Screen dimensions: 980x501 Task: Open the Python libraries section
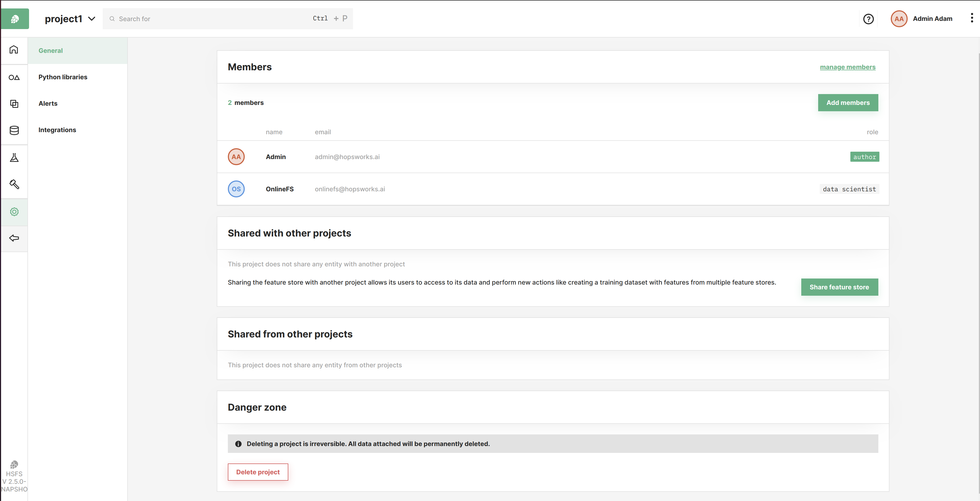point(77,77)
